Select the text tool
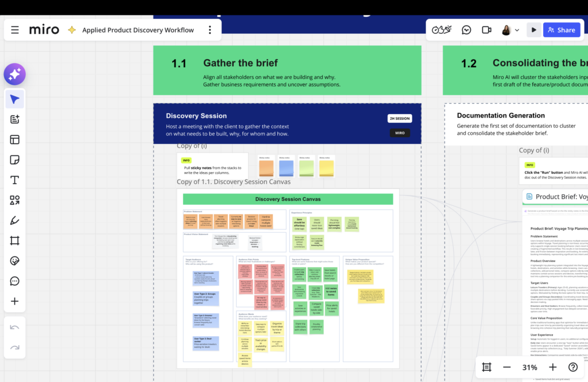 coord(14,180)
